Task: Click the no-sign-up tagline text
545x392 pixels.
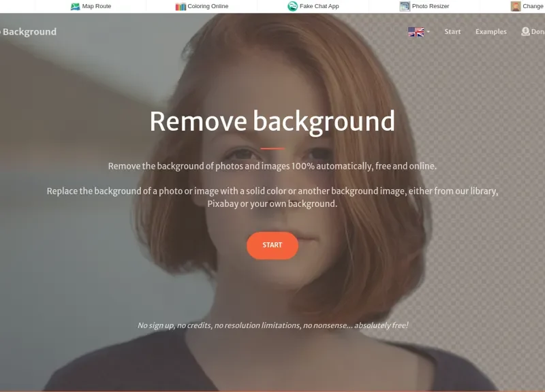Action: pos(272,325)
